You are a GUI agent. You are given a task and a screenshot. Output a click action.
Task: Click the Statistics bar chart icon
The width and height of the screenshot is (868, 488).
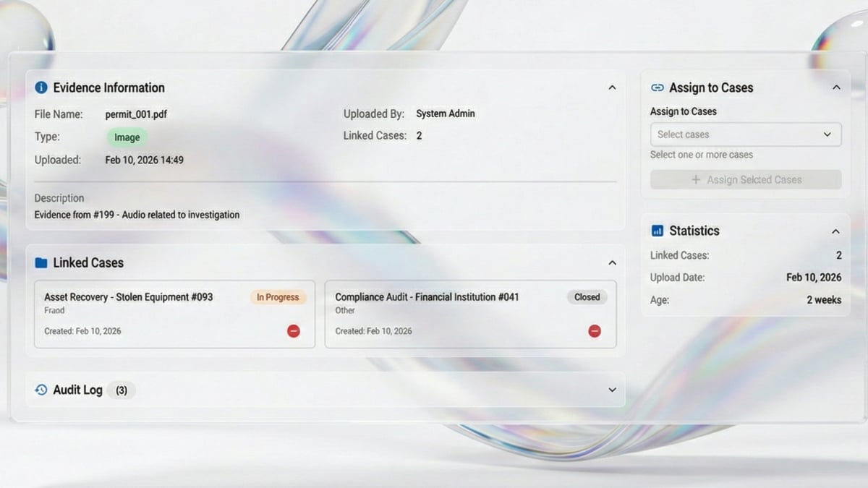pos(657,231)
